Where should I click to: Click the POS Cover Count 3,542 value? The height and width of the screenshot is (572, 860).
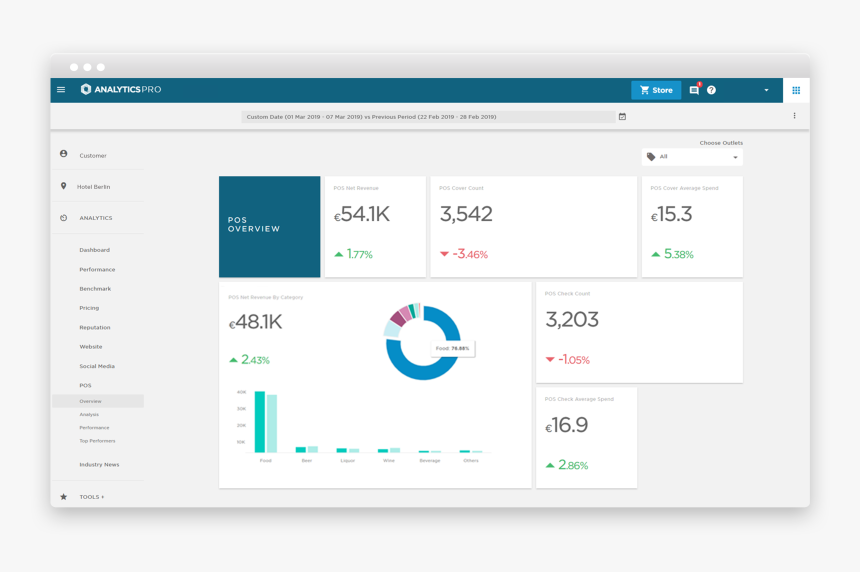pos(466,214)
